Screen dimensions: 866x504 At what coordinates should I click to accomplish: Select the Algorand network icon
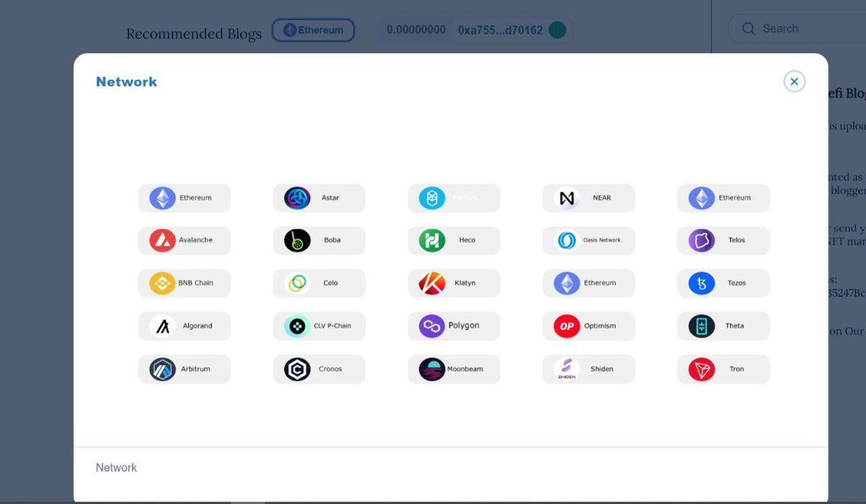click(x=162, y=326)
